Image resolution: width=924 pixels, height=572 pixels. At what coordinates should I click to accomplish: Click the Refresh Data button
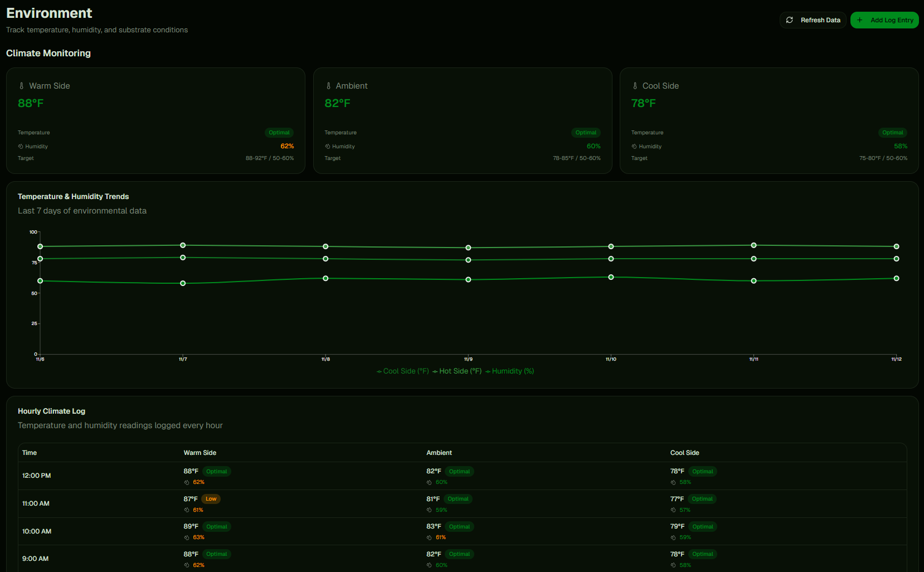(813, 20)
